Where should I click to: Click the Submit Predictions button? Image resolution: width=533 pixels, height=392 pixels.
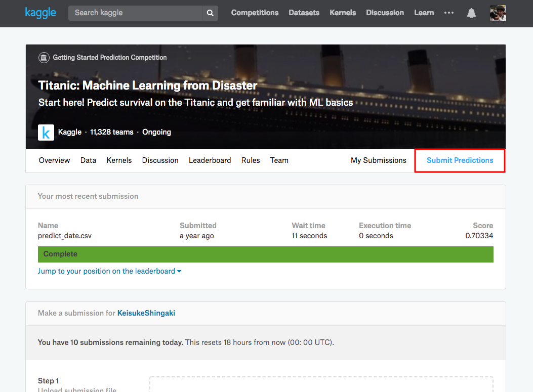click(460, 160)
